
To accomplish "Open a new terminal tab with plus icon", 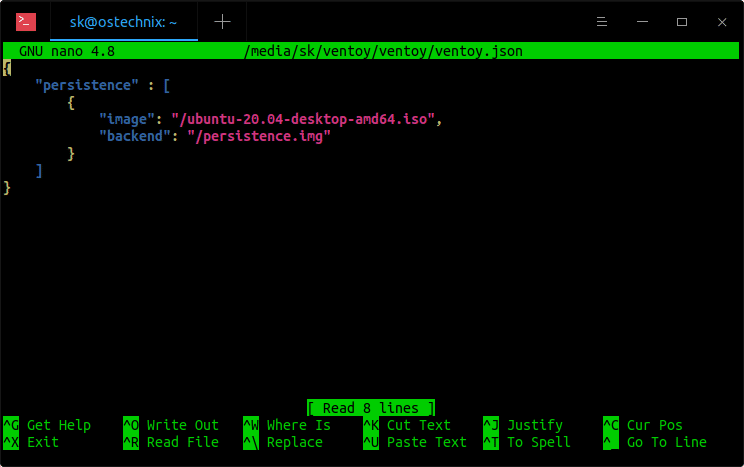I will [222, 22].
